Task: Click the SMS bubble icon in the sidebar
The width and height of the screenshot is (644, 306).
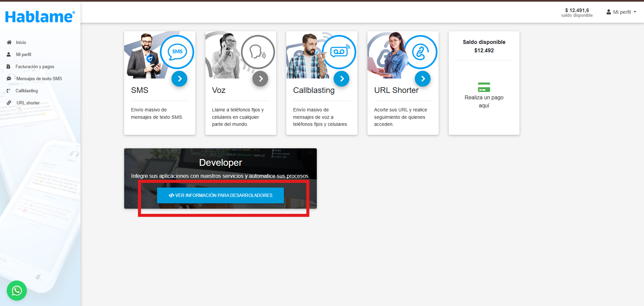Action: click(x=9, y=79)
